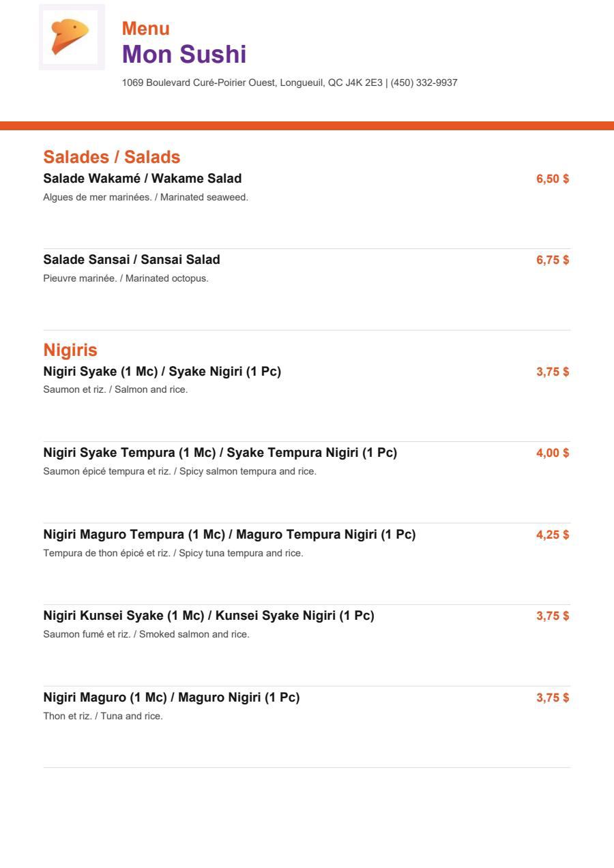Select the Nigiri Maguro (1 Mc) item

(172, 698)
